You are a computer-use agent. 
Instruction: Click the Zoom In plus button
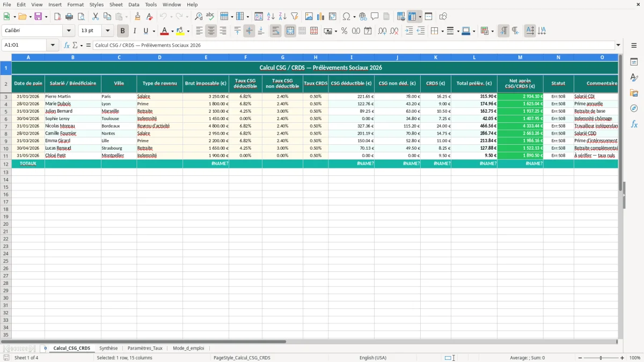623,358
